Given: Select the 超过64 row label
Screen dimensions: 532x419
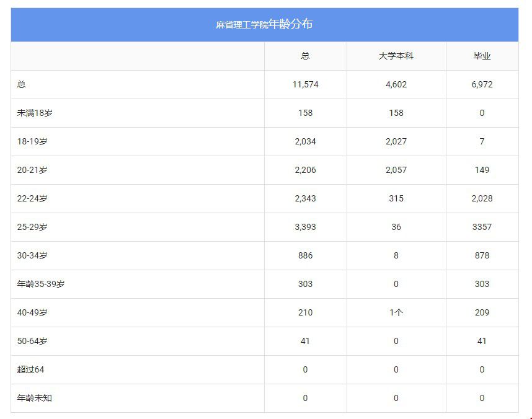Looking at the screenshot, I should [30, 369].
